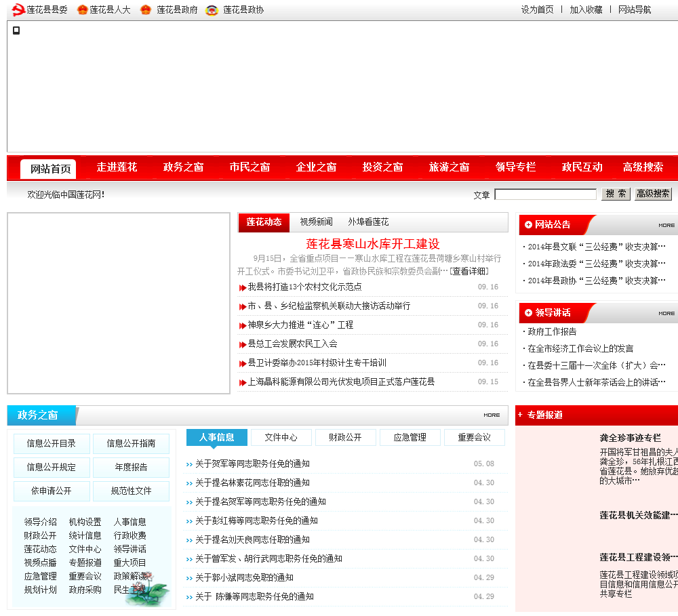Open the 莲花县县委 link
The height and width of the screenshot is (616, 678).
point(47,9)
